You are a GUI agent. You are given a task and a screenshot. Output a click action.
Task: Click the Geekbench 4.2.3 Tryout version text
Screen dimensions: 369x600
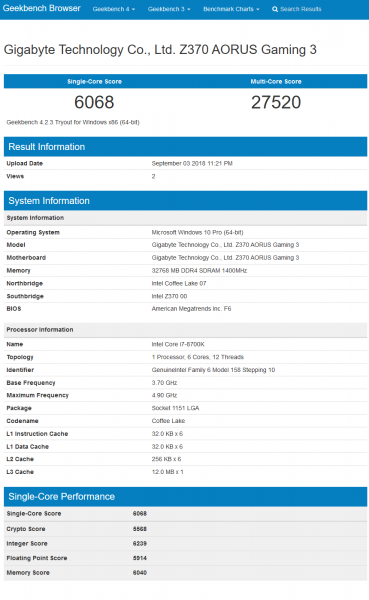[x=73, y=122]
